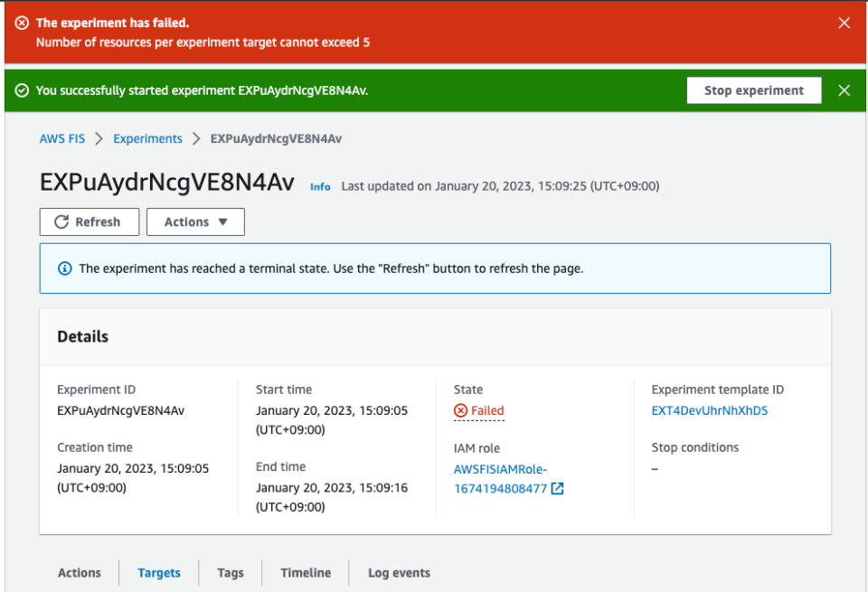Click the refresh icon on the Refresh button
Screen dimensions: 868x592
[60, 221]
